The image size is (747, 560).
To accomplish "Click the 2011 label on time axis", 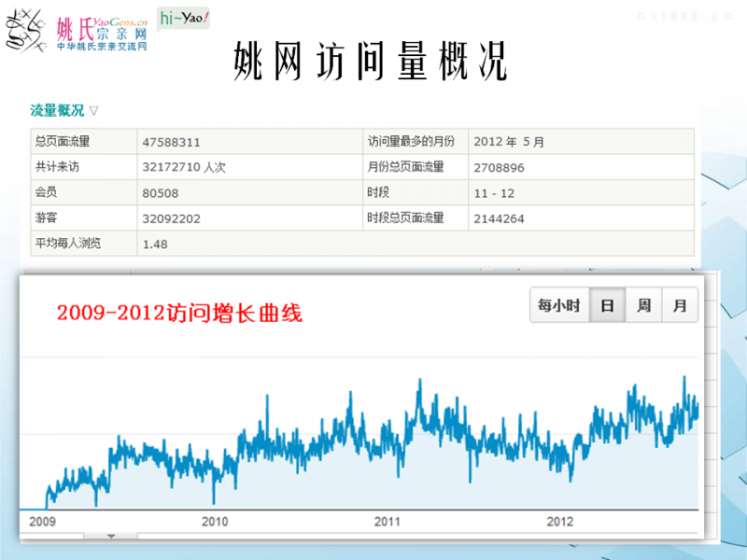I will point(387,521).
